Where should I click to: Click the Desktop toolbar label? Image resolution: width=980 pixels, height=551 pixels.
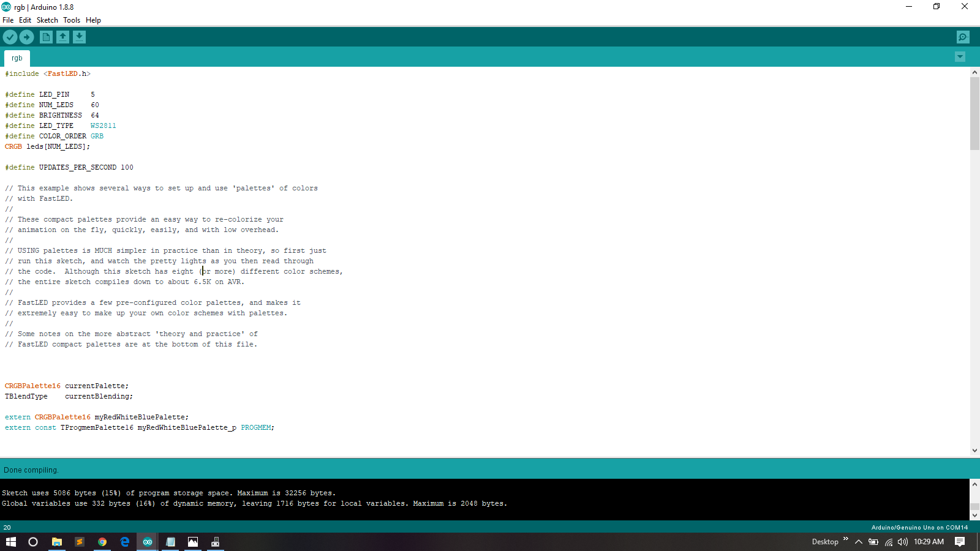[825, 542]
